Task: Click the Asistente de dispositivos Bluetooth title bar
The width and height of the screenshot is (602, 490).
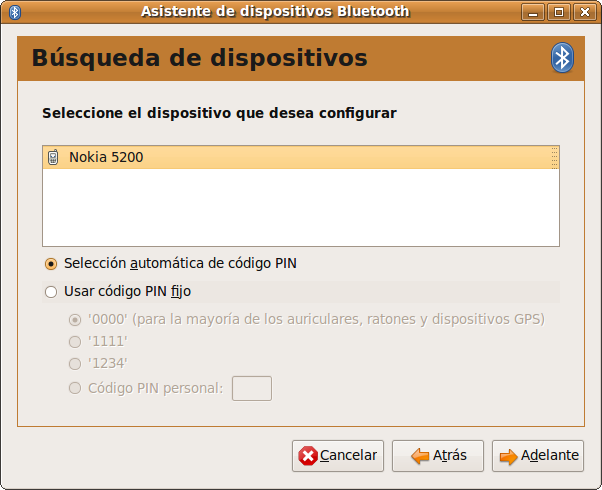Action: point(275,12)
